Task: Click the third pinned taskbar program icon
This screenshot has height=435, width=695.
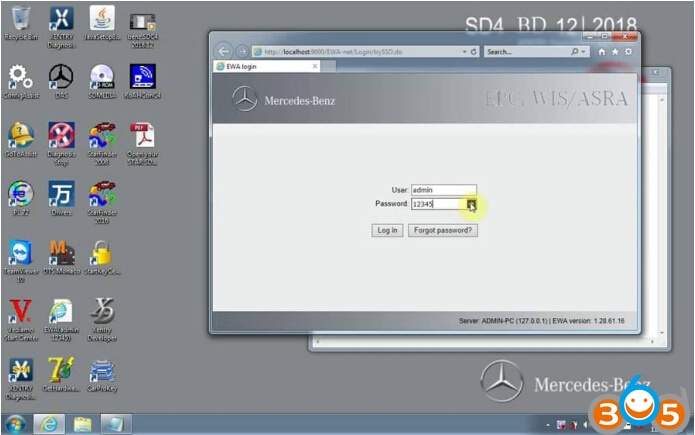Action: [116, 424]
